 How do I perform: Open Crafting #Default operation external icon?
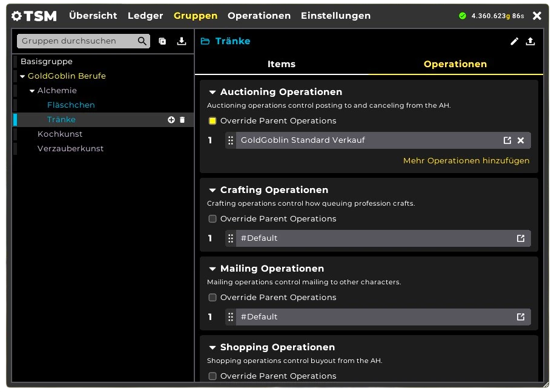click(x=521, y=238)
